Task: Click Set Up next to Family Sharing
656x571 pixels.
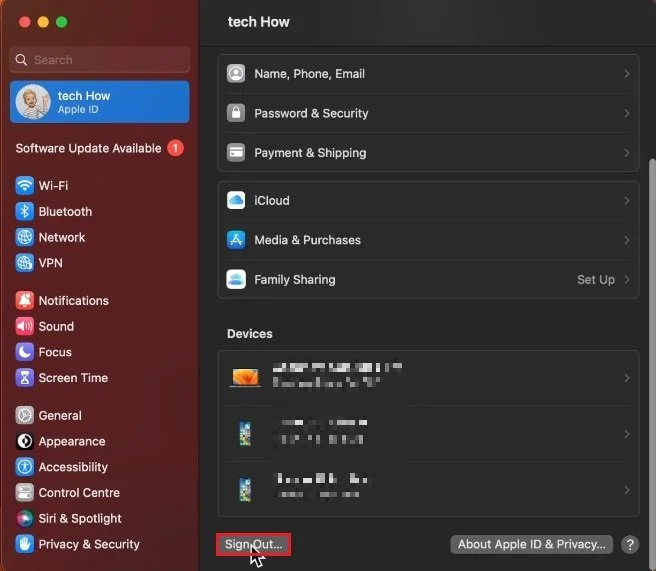Action: click(596, 279)
